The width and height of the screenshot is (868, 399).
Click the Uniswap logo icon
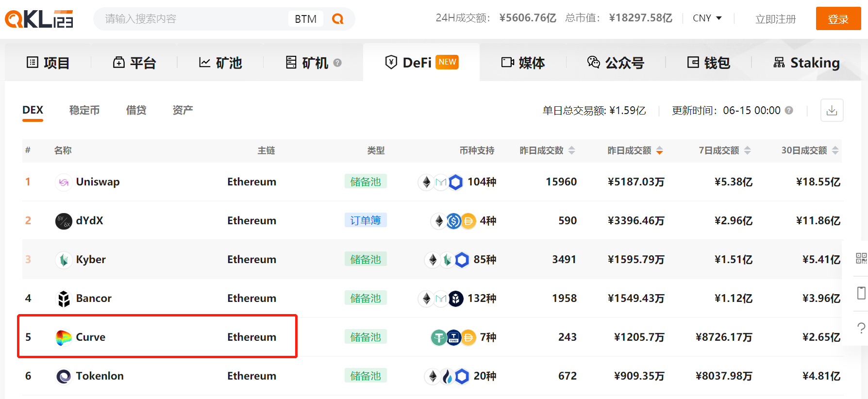point(64,182)
